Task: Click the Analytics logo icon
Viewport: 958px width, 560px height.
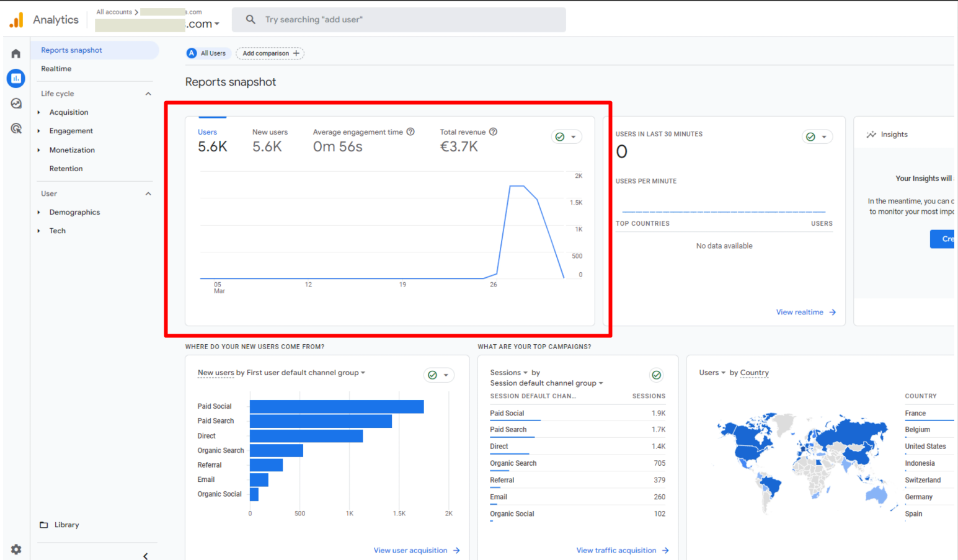Action: coord(17,20)
